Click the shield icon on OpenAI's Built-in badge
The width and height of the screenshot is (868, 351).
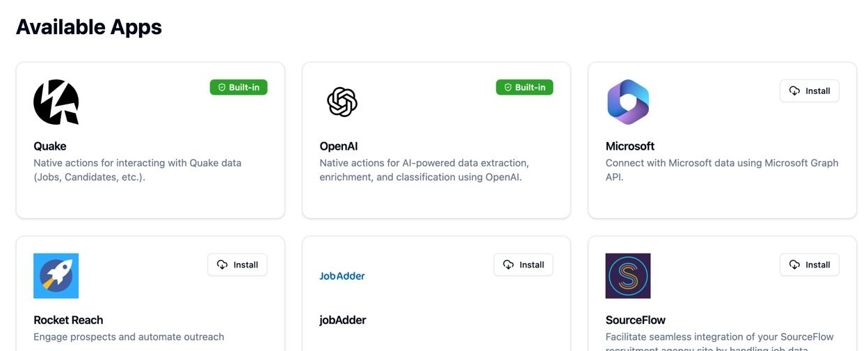(508, 88)
